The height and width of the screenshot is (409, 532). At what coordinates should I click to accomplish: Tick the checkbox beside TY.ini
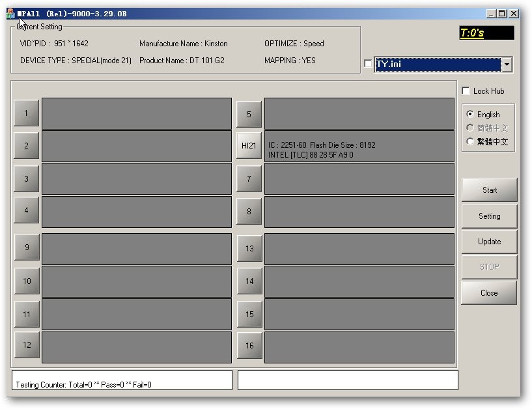pyautogui.click(x=369, y=64)
